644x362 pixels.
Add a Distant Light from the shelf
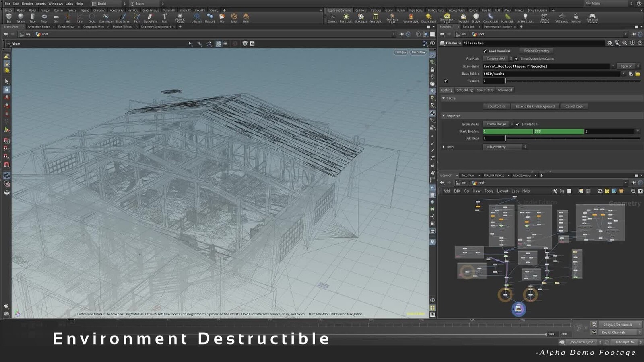coord(429,18)
